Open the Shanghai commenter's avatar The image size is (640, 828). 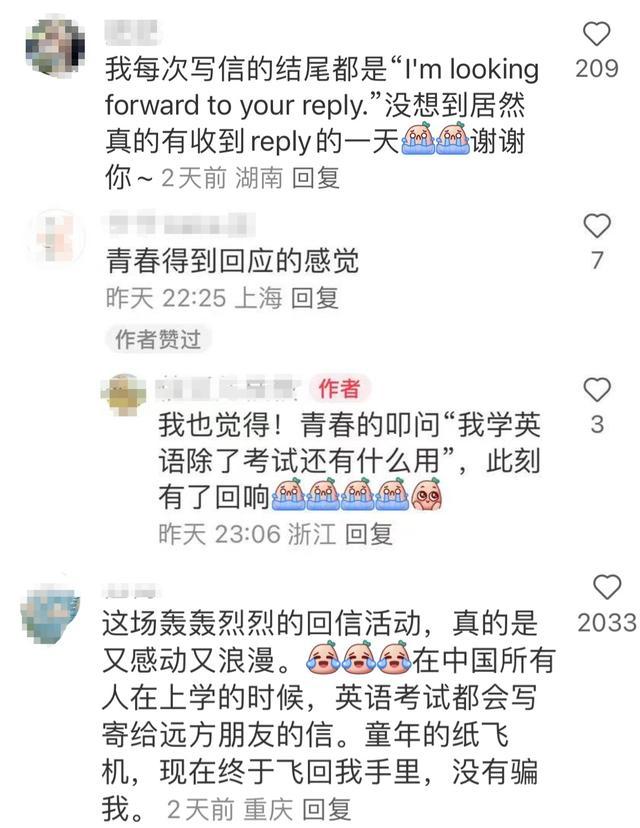pos(55,239)
